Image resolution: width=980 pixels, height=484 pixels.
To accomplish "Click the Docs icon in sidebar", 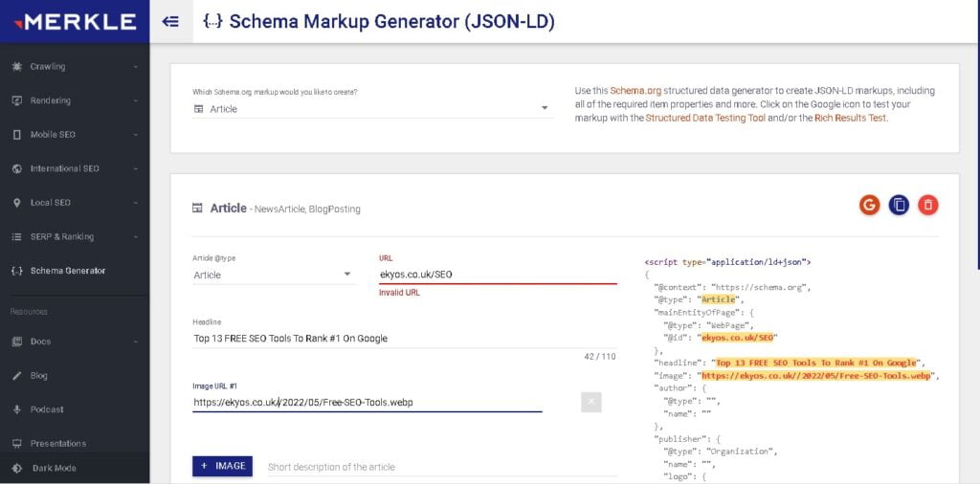I will pyautogui.click(x=17, y=341).
